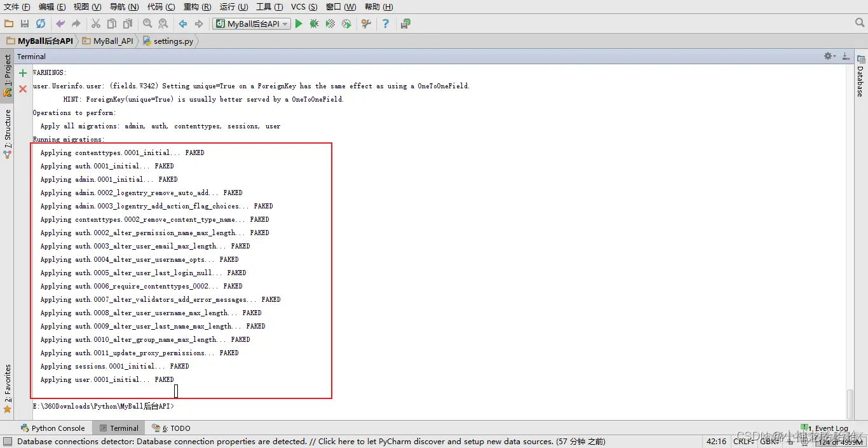The height and width of the screenshot is (448, 868).
Task: Run with coverage icon
Action: pos(330,24)
